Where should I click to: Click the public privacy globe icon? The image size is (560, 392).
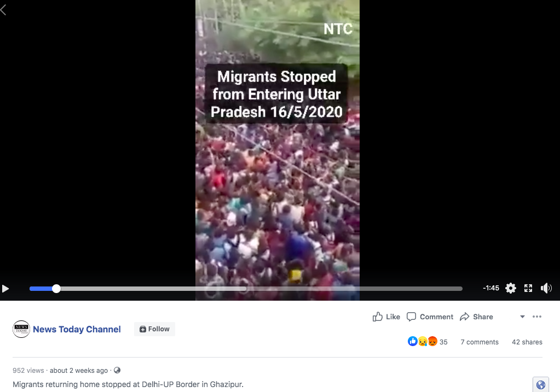coord(117,370)
